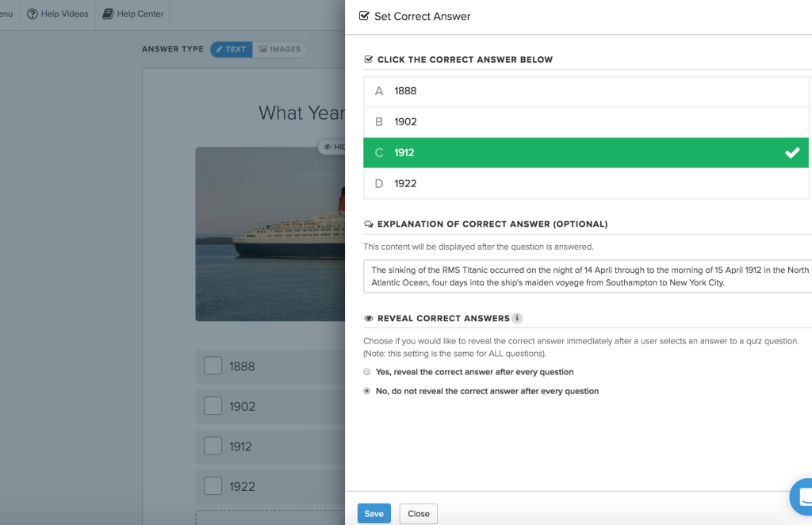Switch answer type to IMAGES
Viewport: 812px width, 525px height.
[280, 49]
